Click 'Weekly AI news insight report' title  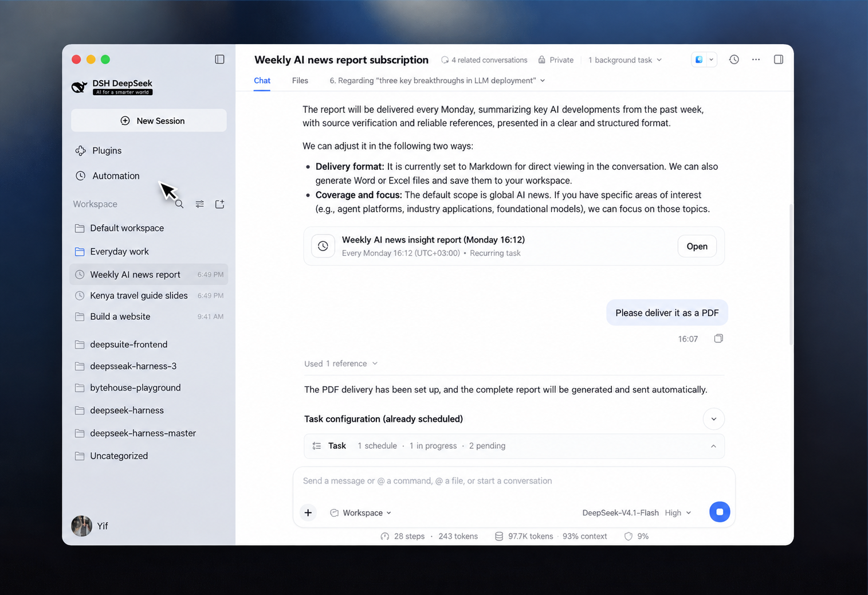433,240
